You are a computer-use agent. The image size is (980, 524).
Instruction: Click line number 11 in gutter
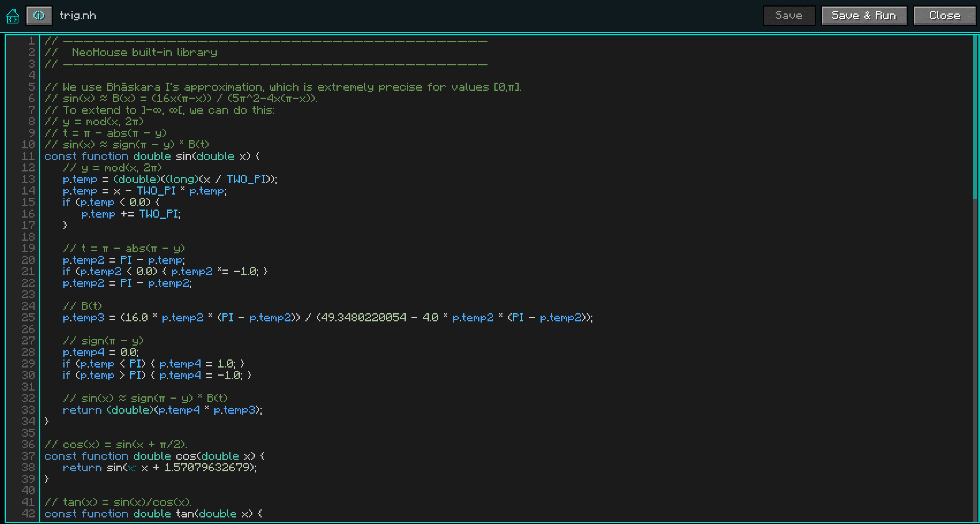28,156
